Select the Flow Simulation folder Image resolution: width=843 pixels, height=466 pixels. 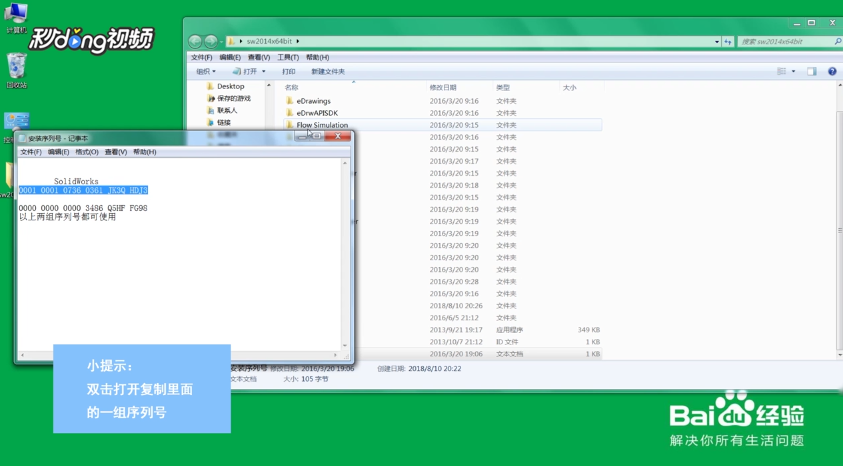322,125
